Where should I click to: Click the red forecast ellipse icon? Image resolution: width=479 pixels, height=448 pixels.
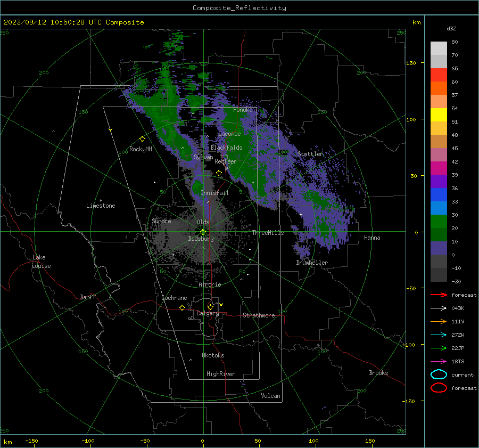(439, 388)
